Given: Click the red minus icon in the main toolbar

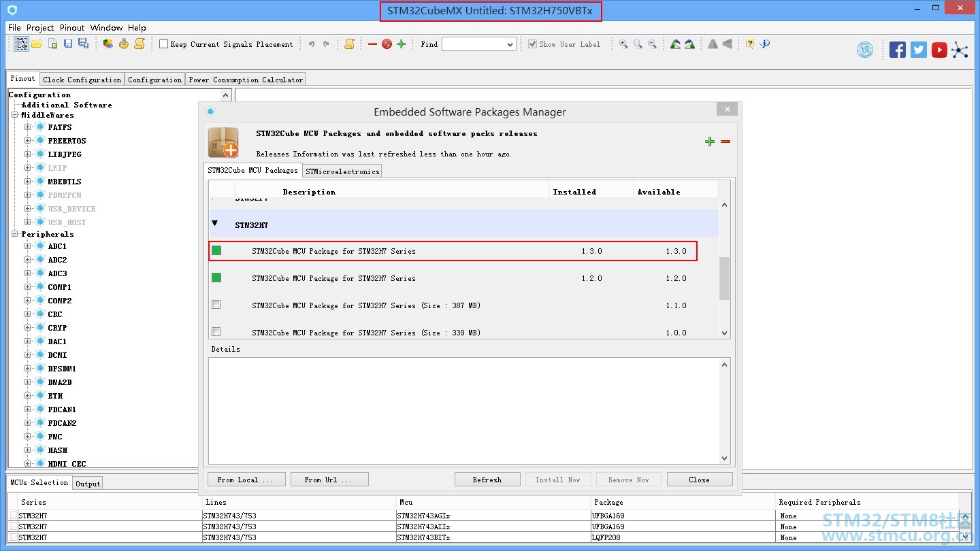Looking at the screenshot, I should 372,44.
